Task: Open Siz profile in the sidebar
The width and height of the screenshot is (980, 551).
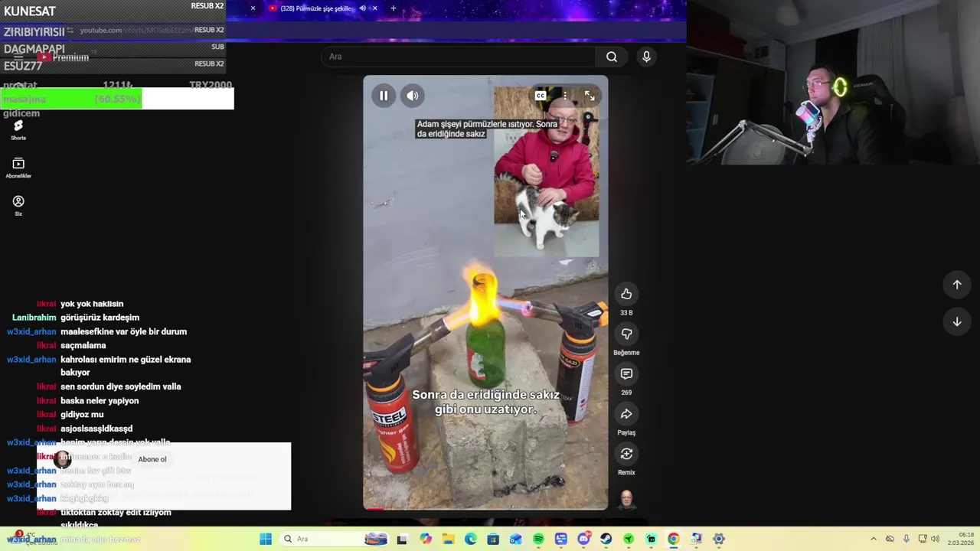Action: 18,205
